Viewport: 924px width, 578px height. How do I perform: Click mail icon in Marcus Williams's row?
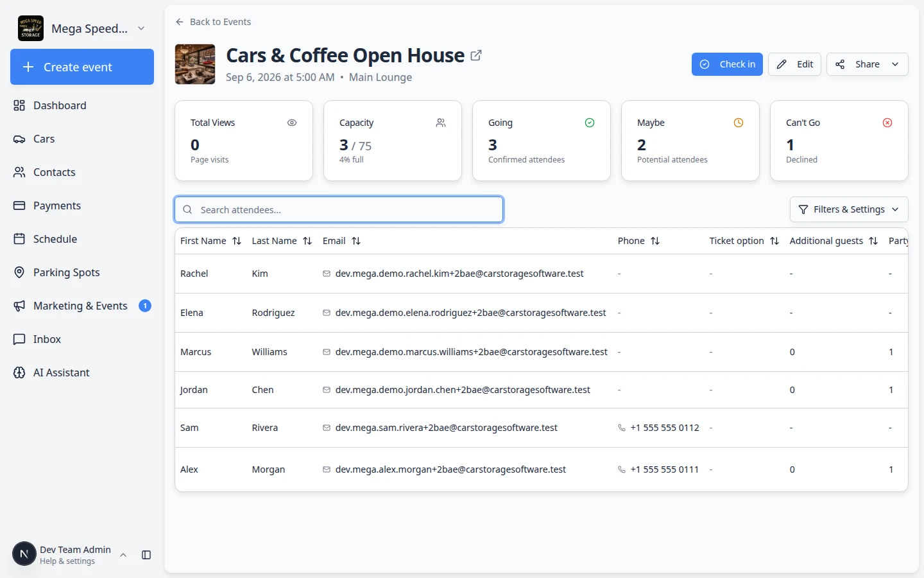[x=327, y=352]
